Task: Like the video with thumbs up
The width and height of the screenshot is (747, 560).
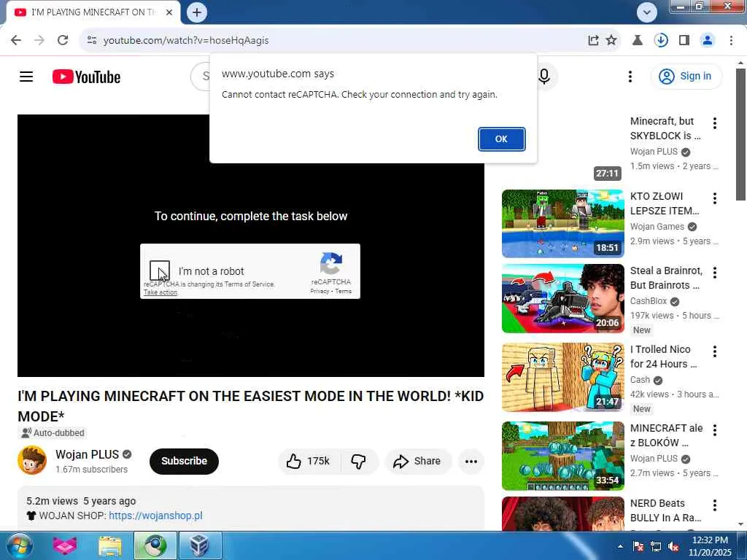Action: [x=309, y=461]
